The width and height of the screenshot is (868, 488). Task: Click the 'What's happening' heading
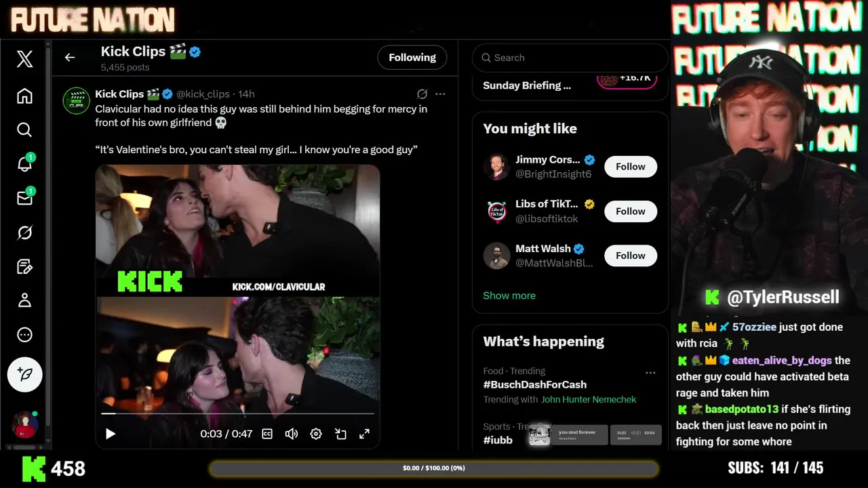[543, 342]
